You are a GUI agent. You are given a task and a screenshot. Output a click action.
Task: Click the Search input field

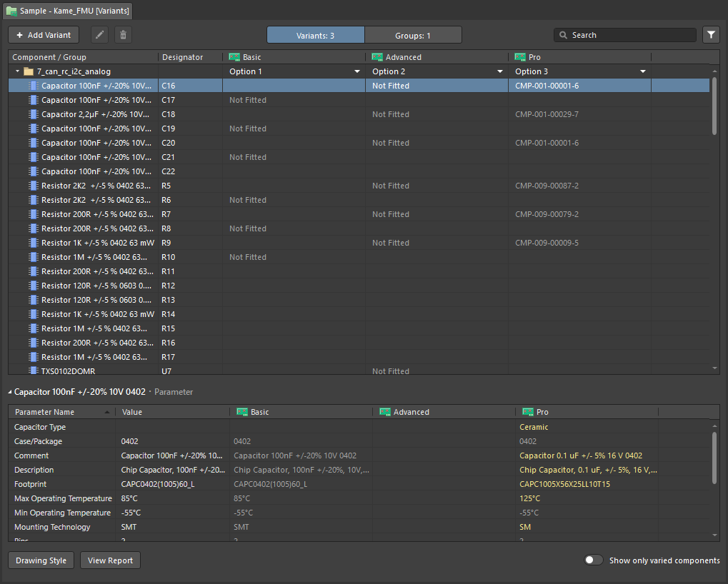[x=629, y=35]
